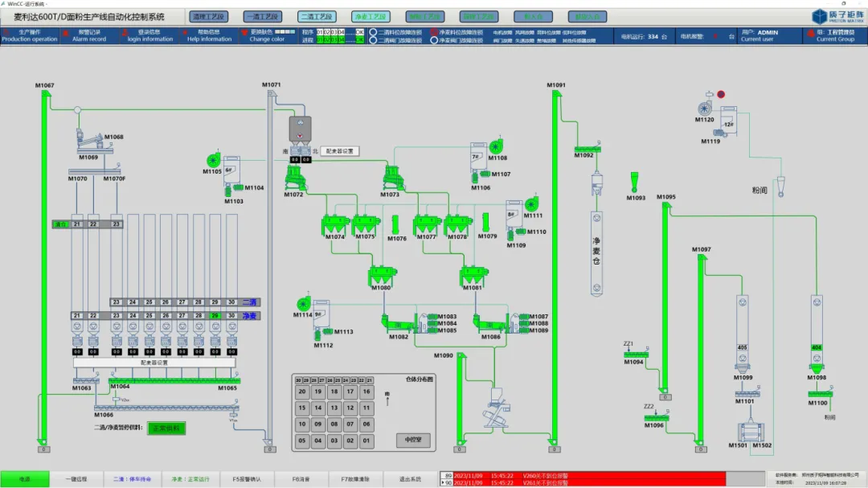The width and height of the screenshot is (868, 488).
Task: Click the 一键启程 button
Action: point(76,479)
